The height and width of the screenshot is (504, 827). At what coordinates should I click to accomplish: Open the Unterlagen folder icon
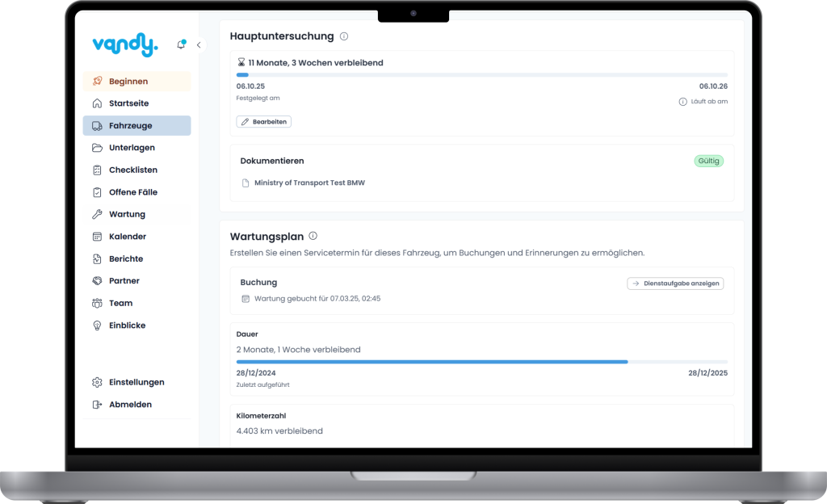[97, 148]
